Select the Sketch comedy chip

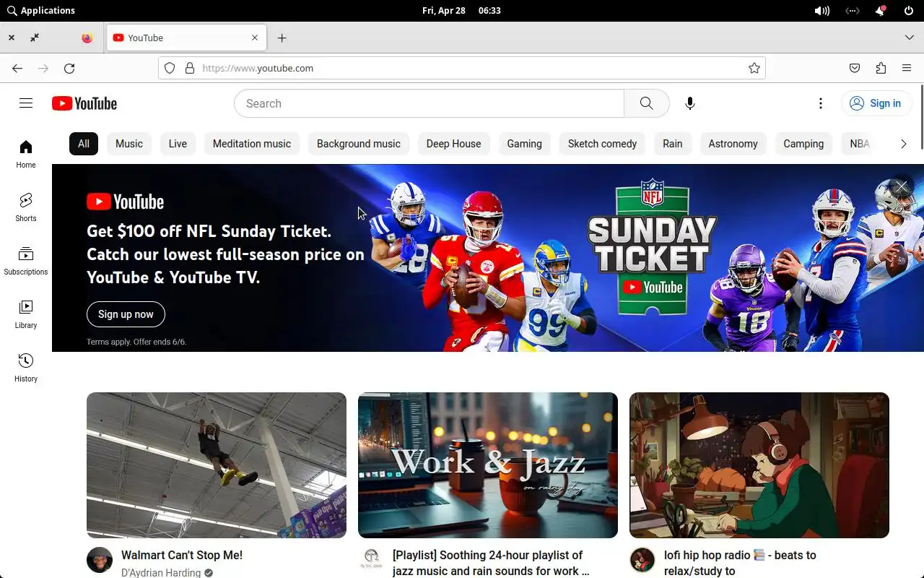point(602,144)
